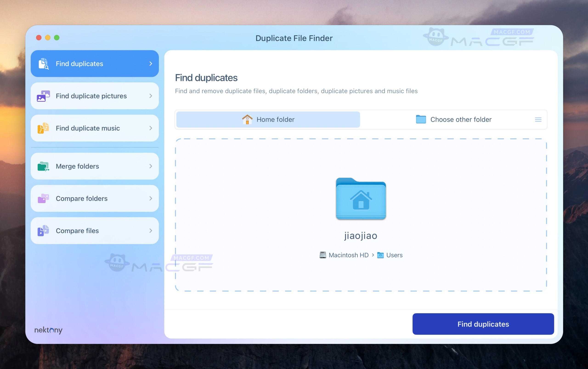Switch to Choose other folder
588x369 pixels.
tap(461, 119)
